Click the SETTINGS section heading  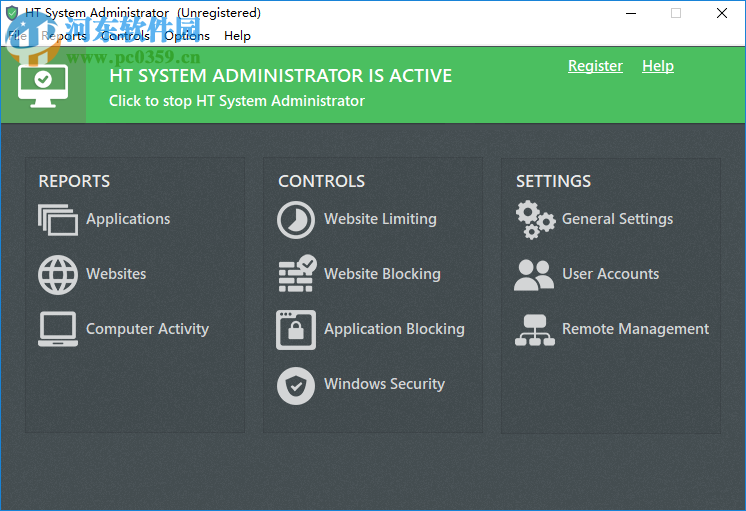click(x=553, y=181)
